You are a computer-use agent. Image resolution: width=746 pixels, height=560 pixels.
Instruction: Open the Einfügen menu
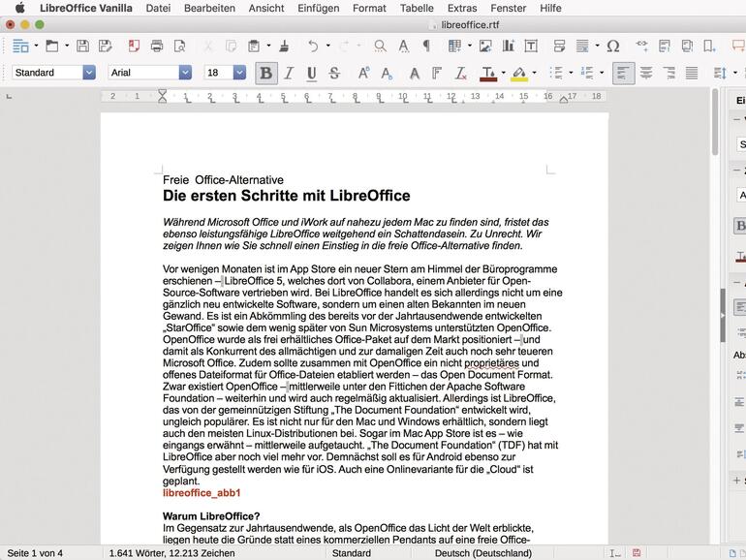tap(319, 8)
